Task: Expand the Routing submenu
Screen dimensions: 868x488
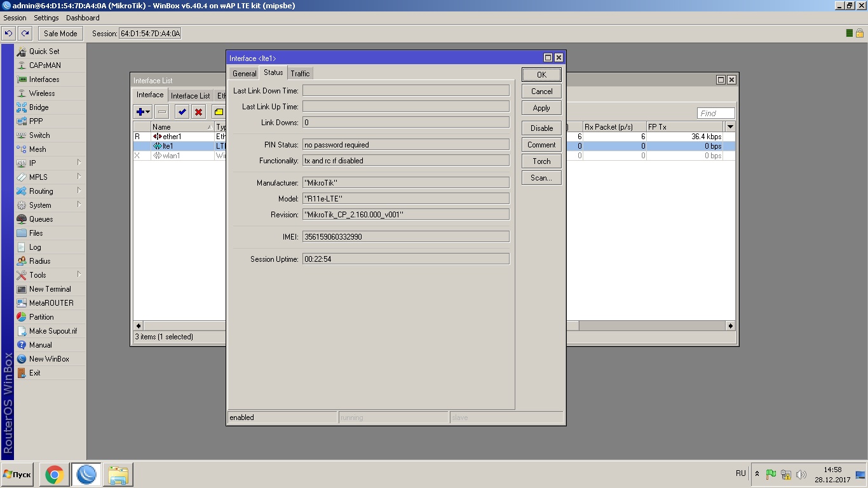Action: click(x=50, y=191)
